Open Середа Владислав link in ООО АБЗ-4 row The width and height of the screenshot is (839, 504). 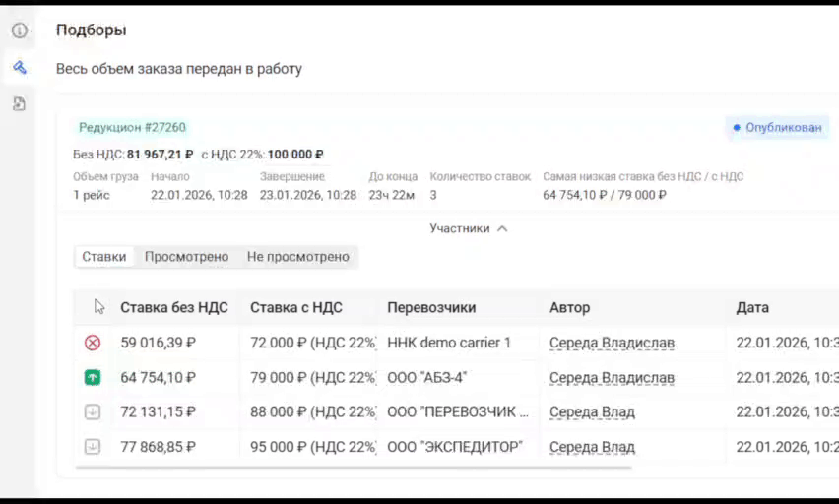612,377
